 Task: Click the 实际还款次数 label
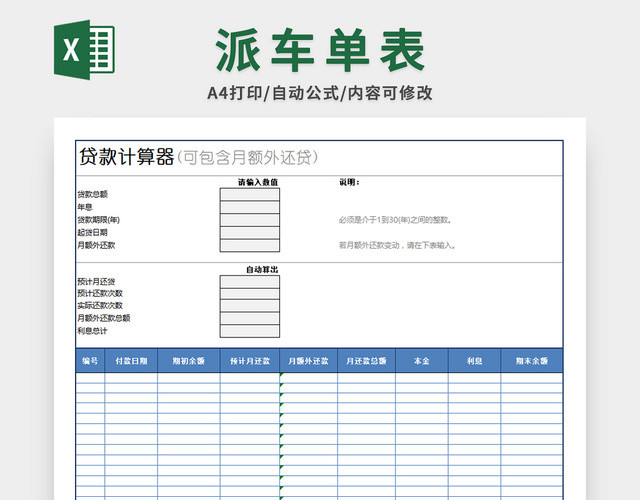point(100,306)
